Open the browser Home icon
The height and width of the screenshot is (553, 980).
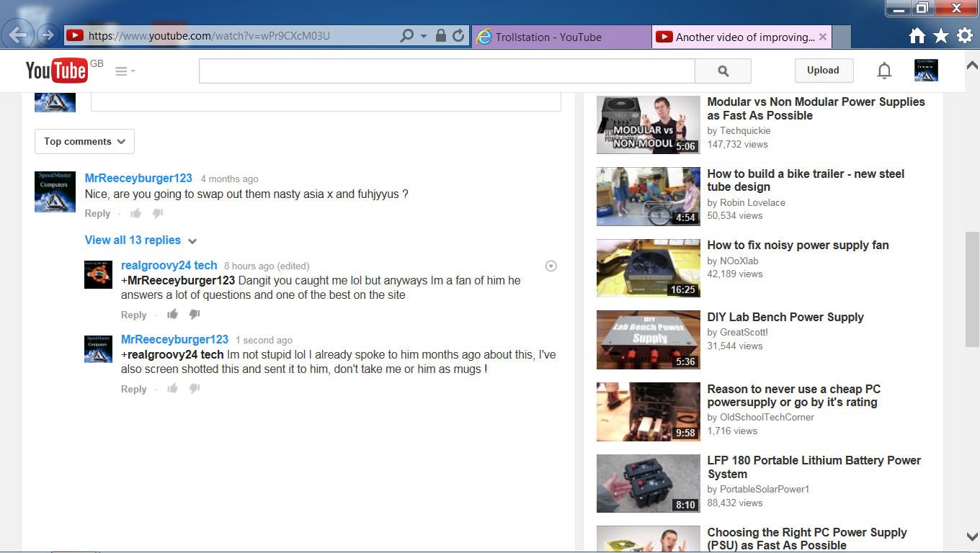coord(917,36)
